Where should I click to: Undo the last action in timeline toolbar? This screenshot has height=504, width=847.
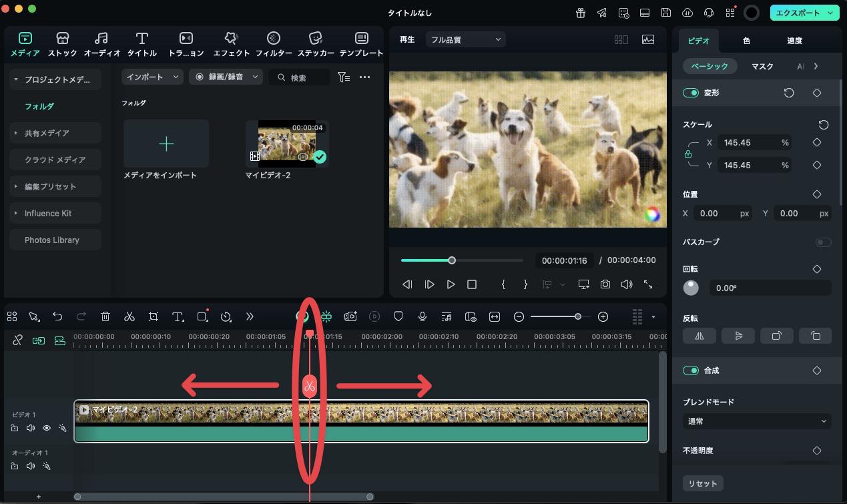57,316
